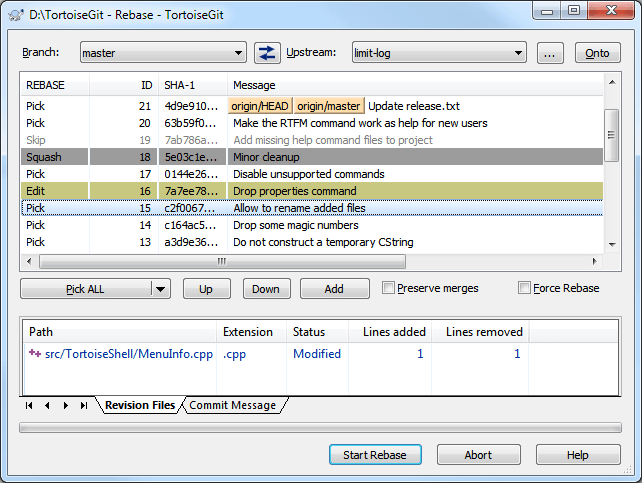Image resolution: width=642 pixels, height=483 pixels.
Task: Click the commit list scroll-down arrow
Action: (x=612, y=245)
